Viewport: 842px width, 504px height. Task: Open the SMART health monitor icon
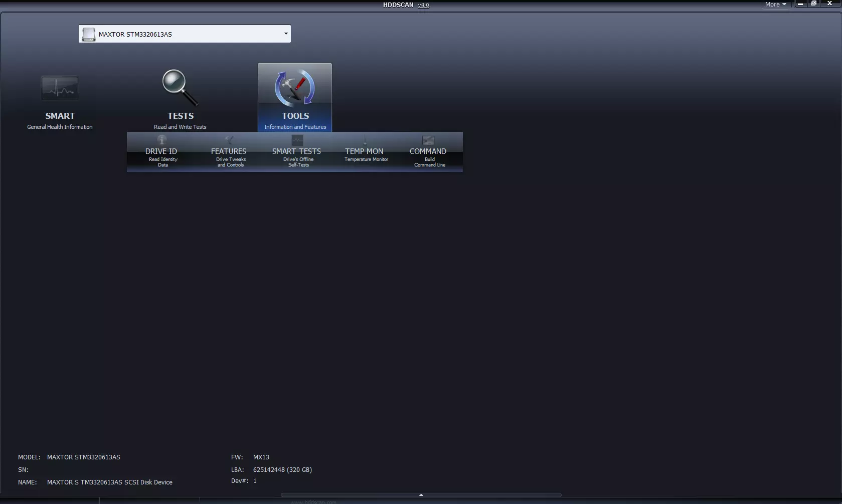[x=60, y=89]
